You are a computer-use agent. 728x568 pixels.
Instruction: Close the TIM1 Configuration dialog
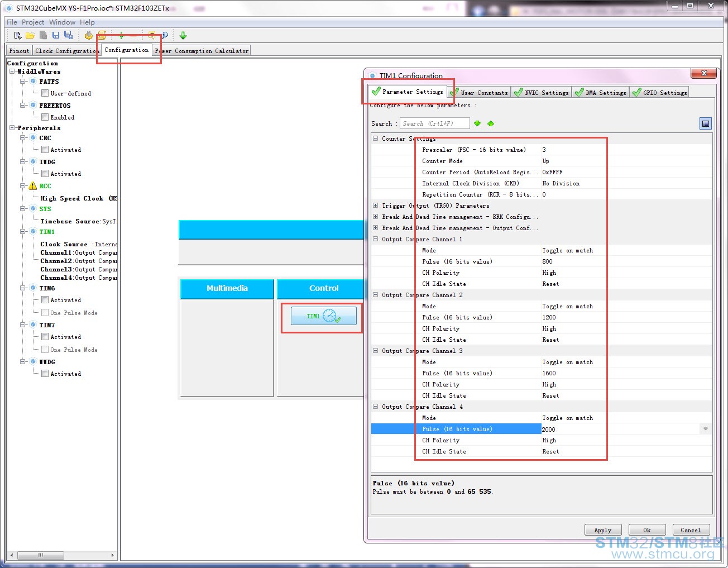pyautogui.click(x=704, y=73)
